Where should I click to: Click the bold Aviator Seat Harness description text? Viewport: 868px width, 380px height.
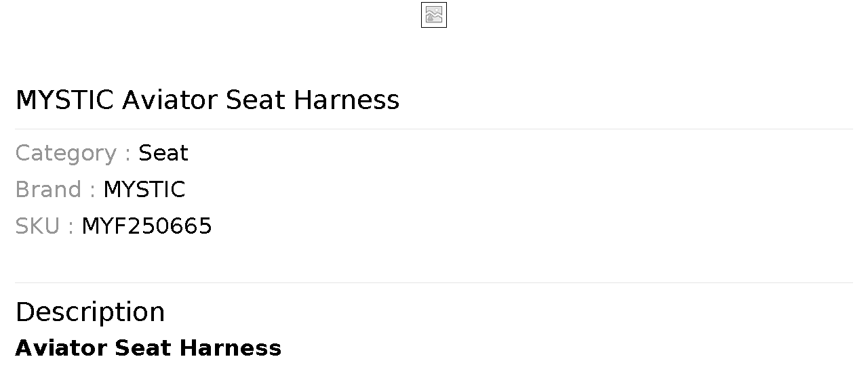coord(148,348)
